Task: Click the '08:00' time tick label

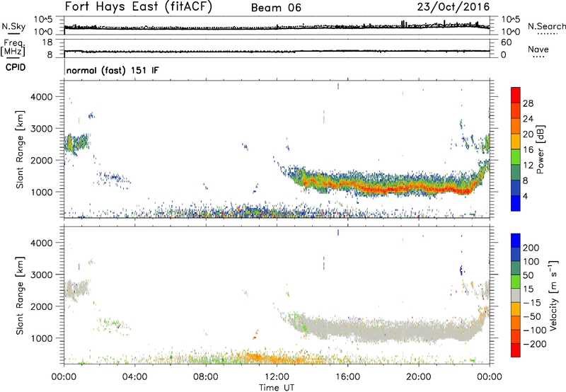Action: [x=206, y=377]
